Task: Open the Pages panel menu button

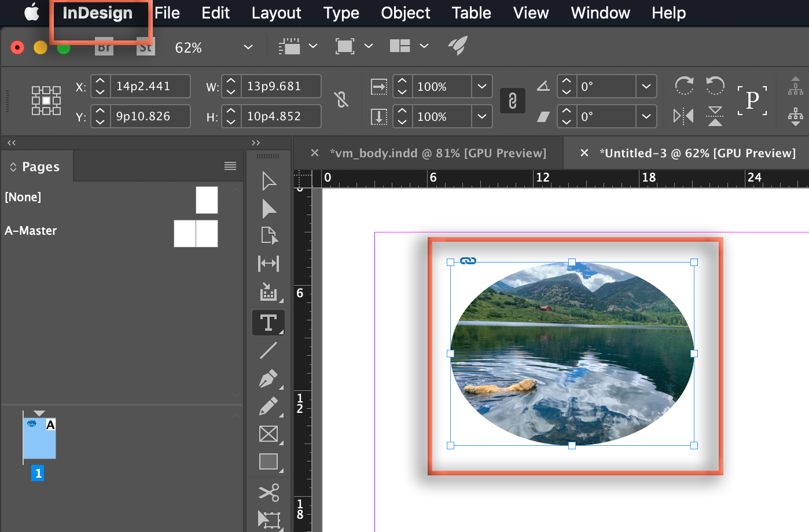Action: 230,166
